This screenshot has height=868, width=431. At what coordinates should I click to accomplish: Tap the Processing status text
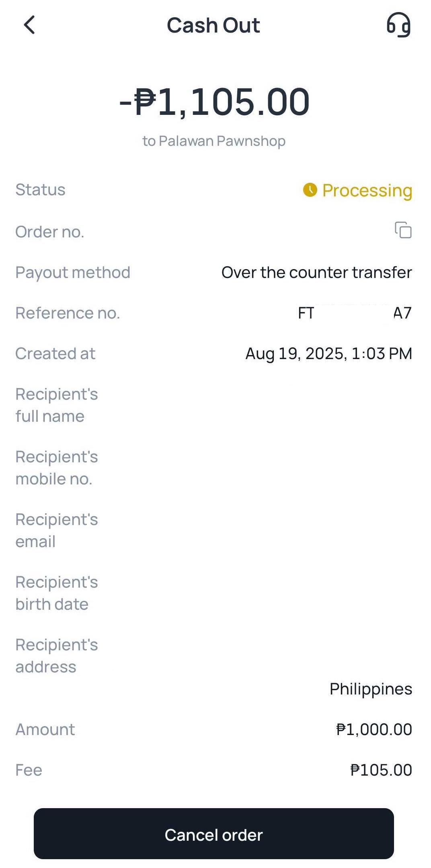(367, 190)
